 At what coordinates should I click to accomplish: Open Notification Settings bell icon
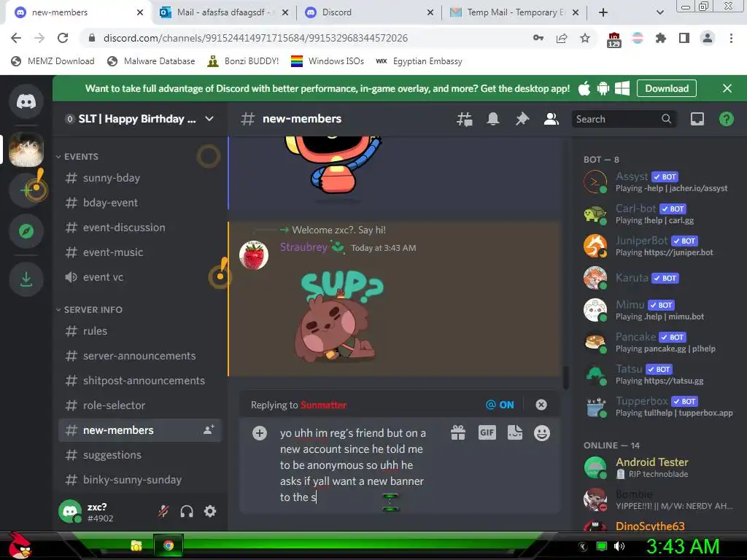point(493,119)
